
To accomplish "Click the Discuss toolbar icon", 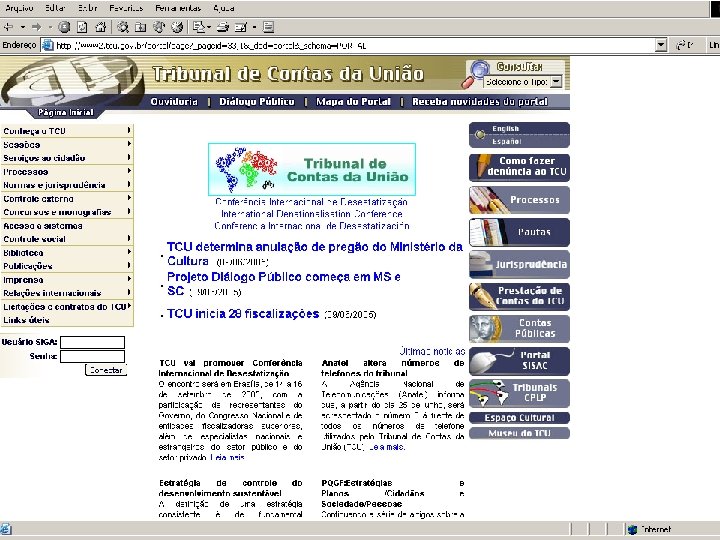I will click(x=269, y=27).
